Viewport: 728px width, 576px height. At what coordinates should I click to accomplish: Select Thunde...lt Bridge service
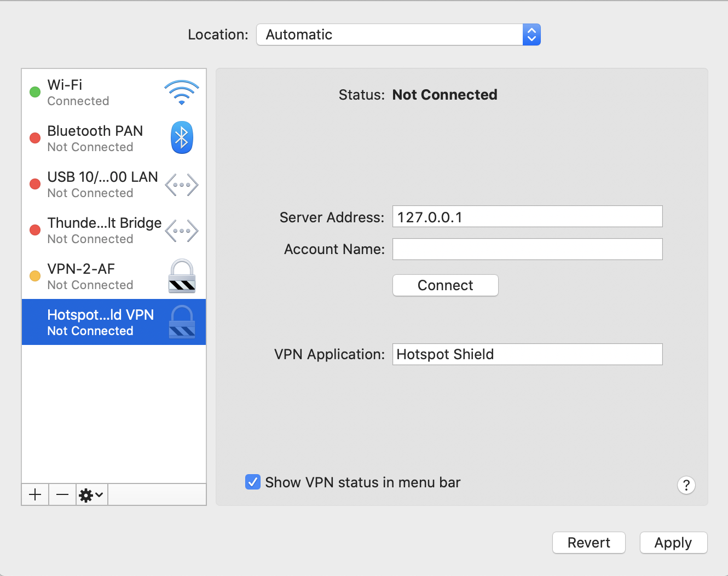click(x=114, y=230)
